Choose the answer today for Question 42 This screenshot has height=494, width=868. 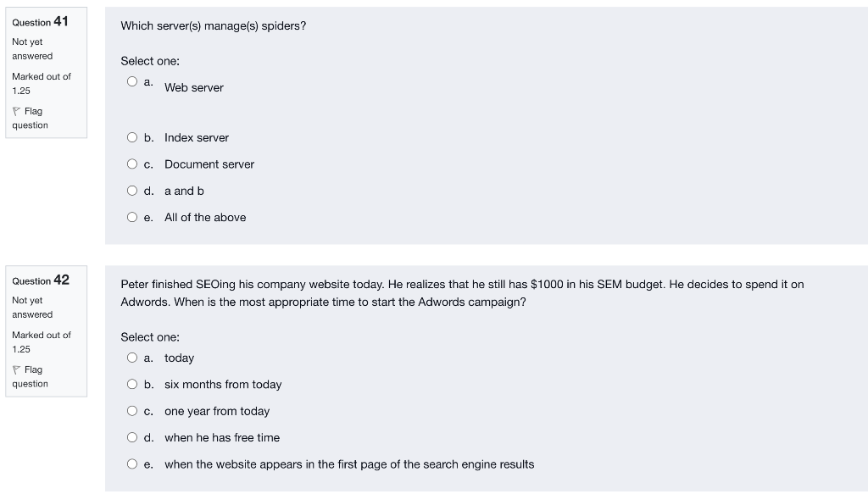click(x=132, y=357)
